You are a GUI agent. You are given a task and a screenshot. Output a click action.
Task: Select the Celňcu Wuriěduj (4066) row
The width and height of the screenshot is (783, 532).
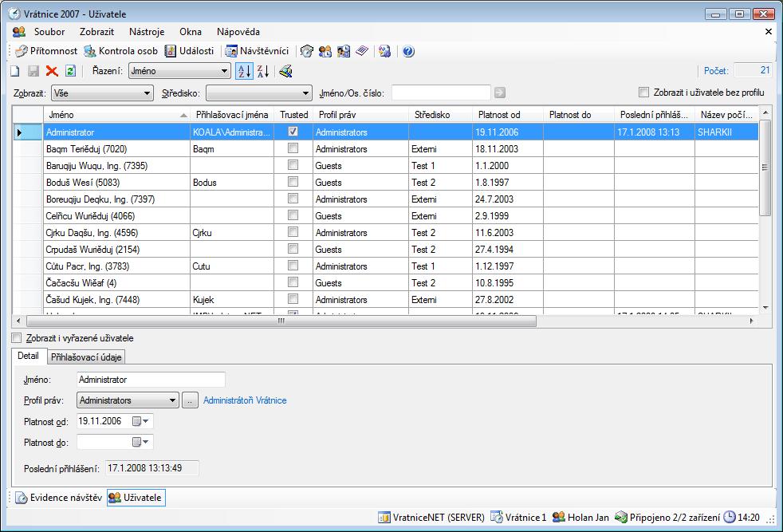point(385,216)
